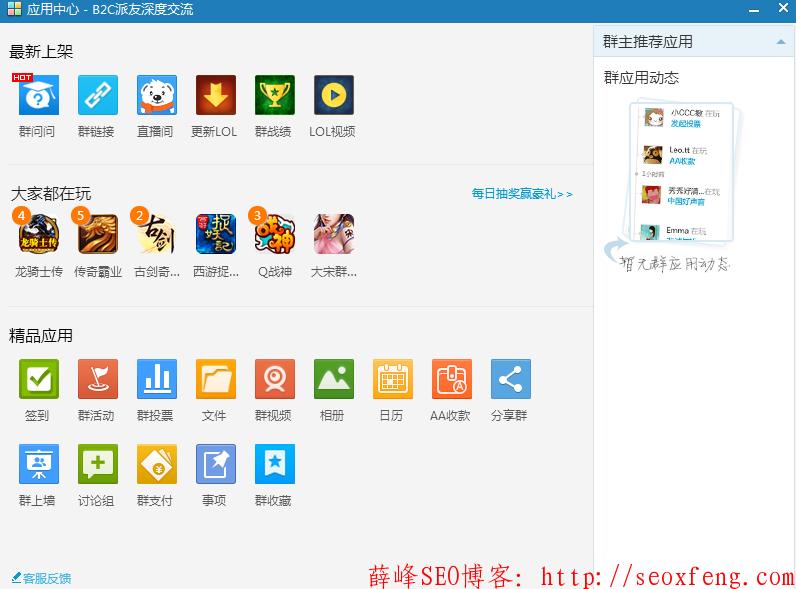This screenshot has width=796, height=589.
Task: Click the 群主推荐应用 header
Action: 694,42
